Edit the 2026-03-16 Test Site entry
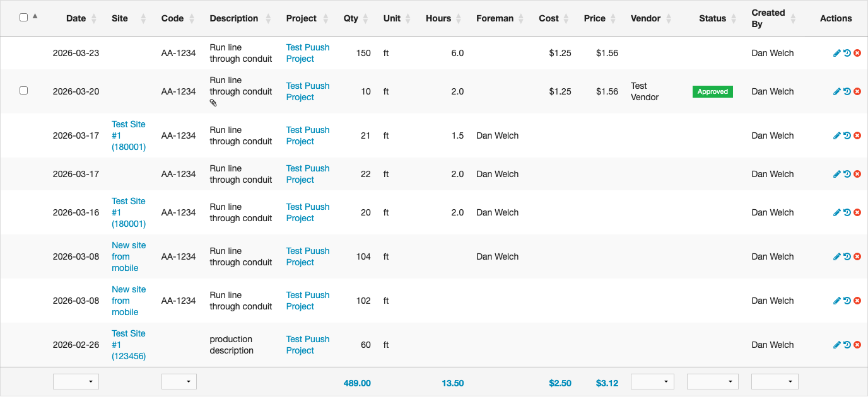The width and height of the screenshot is (868, 397). point(836,212)
